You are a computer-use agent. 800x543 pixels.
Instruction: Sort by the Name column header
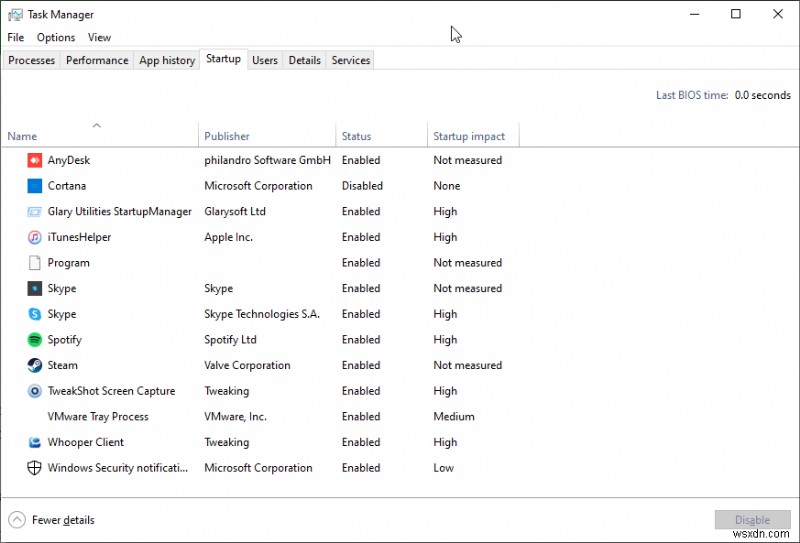[x=100, y=136]
